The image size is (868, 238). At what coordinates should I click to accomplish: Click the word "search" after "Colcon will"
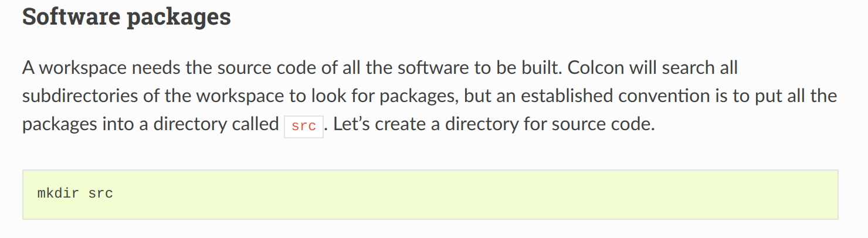pyautogui.click(x=690, y=68)
